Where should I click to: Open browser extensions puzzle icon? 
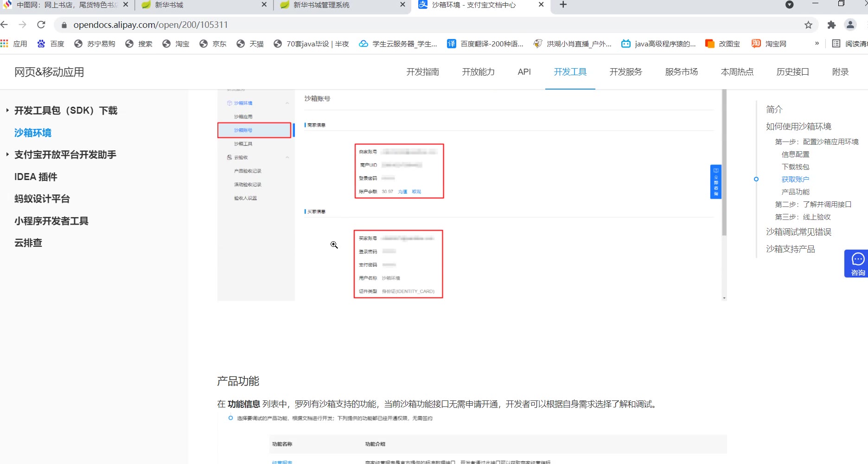click(831, 25)
